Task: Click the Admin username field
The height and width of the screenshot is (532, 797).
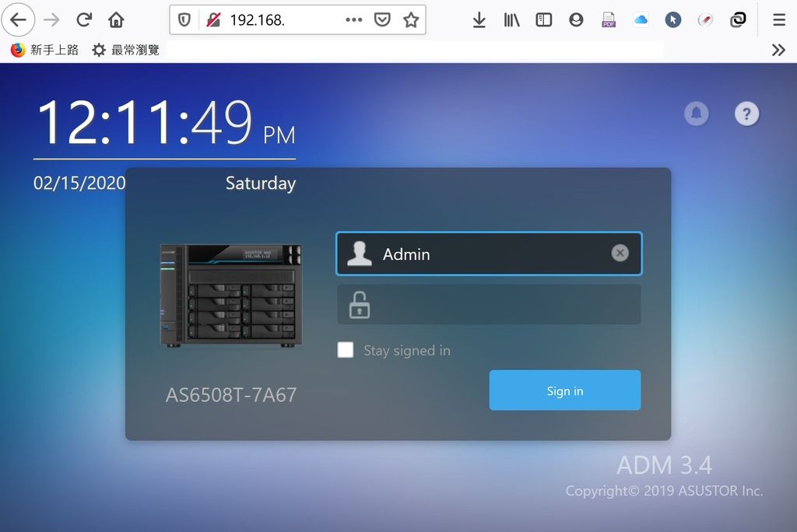Action: point(489,254)
